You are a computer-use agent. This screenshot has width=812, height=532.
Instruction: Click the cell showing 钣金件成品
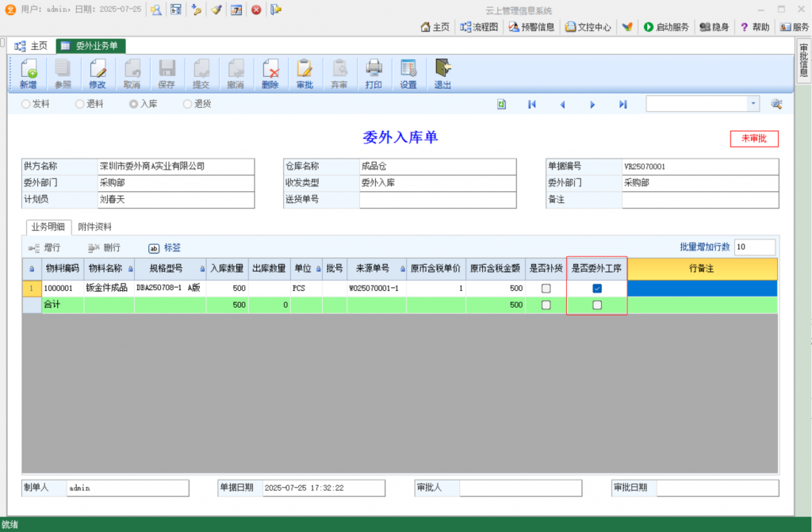click(109, 289)
